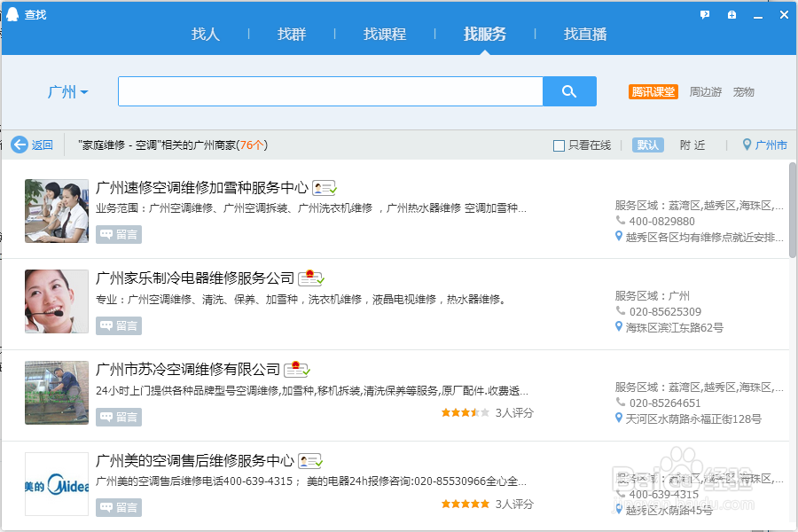Open 广州市苏冷空调维修有限公司 listing title
This screenshot has width=798, height=532.
click(x=188, y=369)
